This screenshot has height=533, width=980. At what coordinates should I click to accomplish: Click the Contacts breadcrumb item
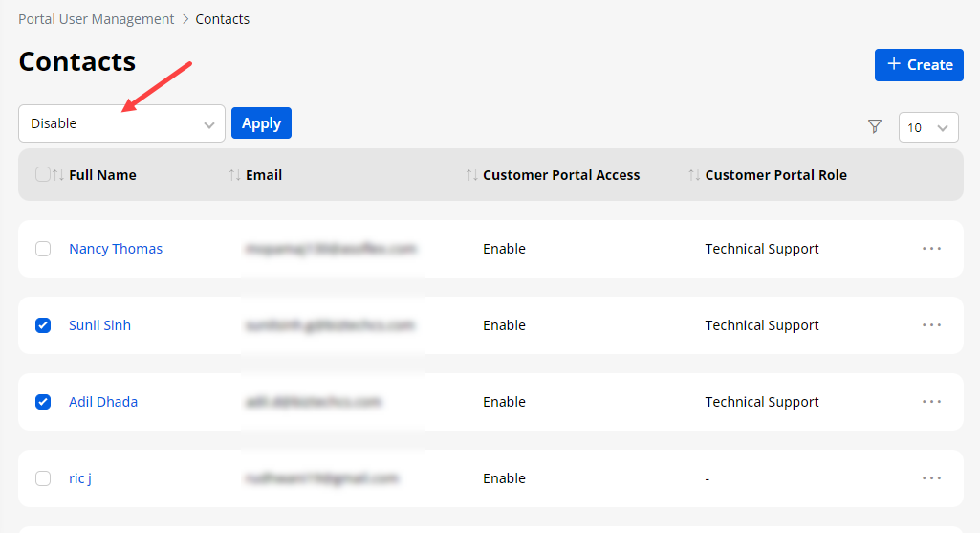click(x=223, y=19)
